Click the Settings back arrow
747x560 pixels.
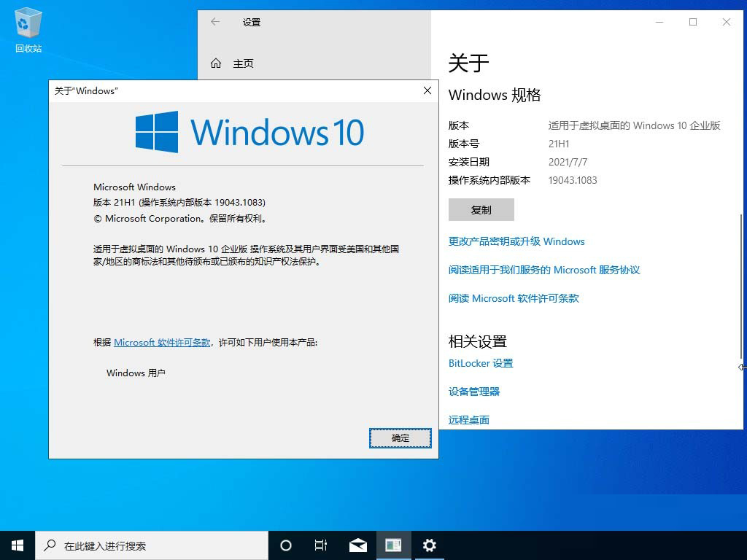pyautogui.click(x=215, y=22)
